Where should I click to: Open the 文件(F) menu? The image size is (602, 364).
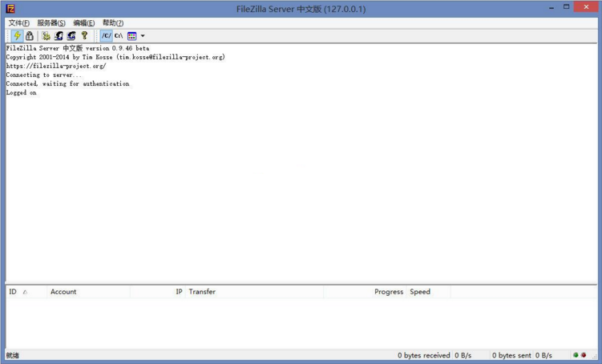[18, 23]
